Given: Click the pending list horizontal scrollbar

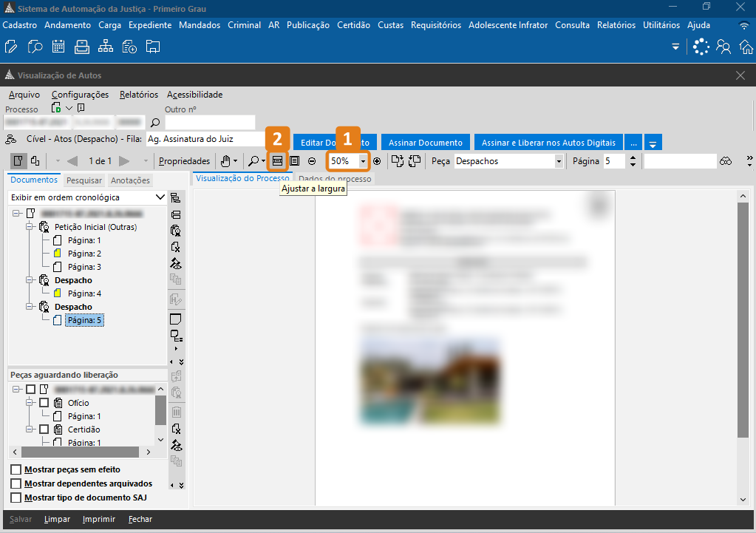Looking at the screenshot, I should pos(81,452).
